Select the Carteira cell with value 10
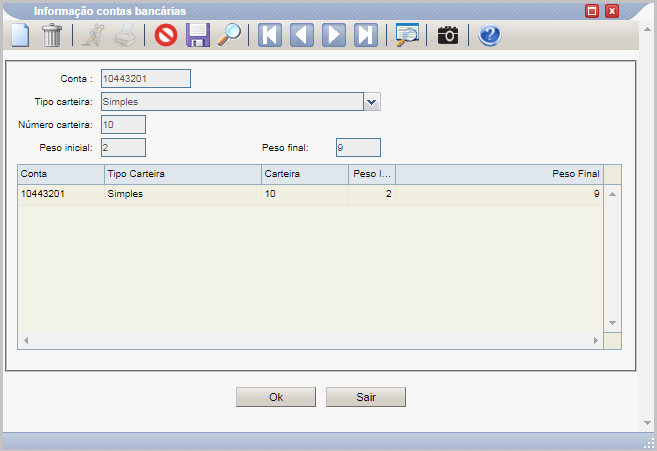 [x=305, y=194]
